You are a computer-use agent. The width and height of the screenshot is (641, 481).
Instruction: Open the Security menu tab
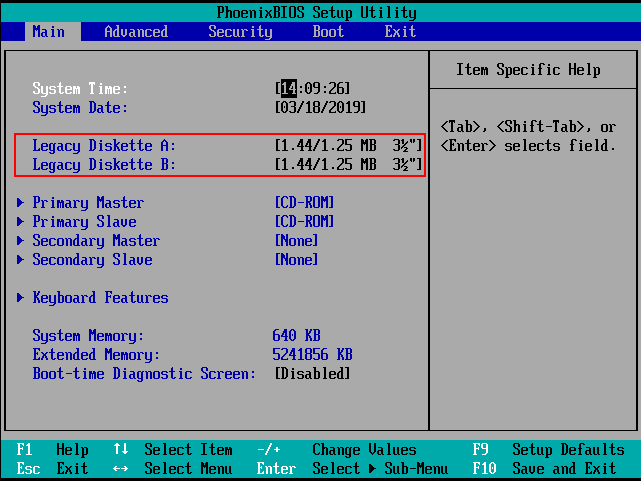point(240,31)
